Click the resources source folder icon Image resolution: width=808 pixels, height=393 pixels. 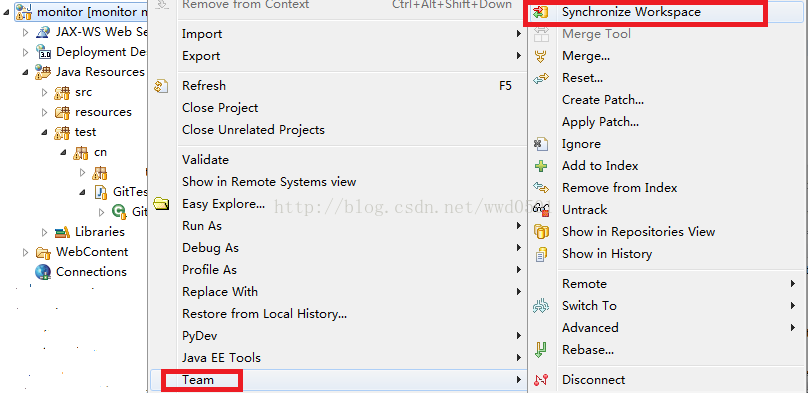point(62,112)
